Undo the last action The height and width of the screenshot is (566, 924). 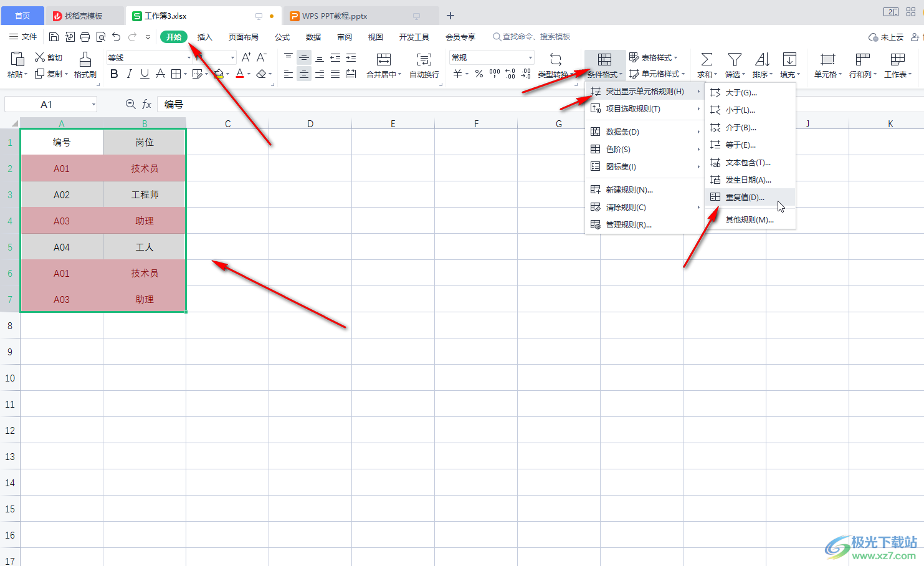click(117, 37)
